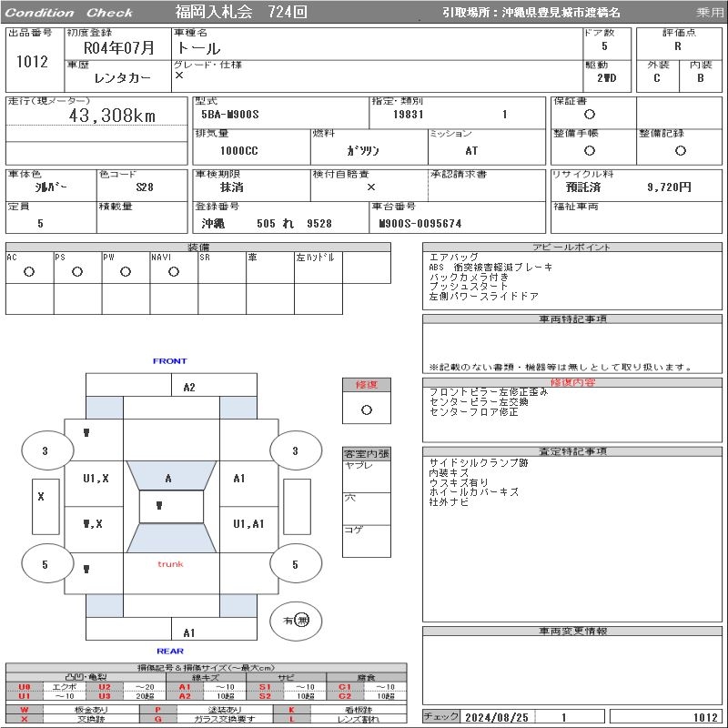The image size is (728, 728).
Task: Click the interior grade 'B'
Action: tap(700, 78)
